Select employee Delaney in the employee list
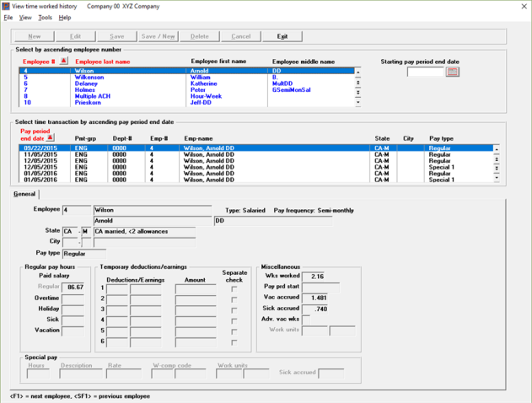532x403 pixels. 87,84
